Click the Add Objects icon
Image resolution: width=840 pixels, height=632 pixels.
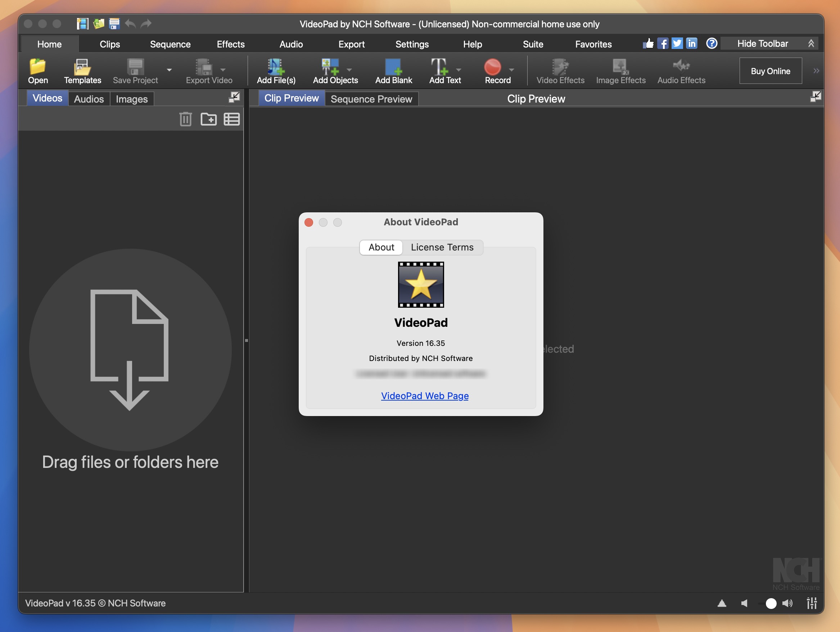[335, 71]
